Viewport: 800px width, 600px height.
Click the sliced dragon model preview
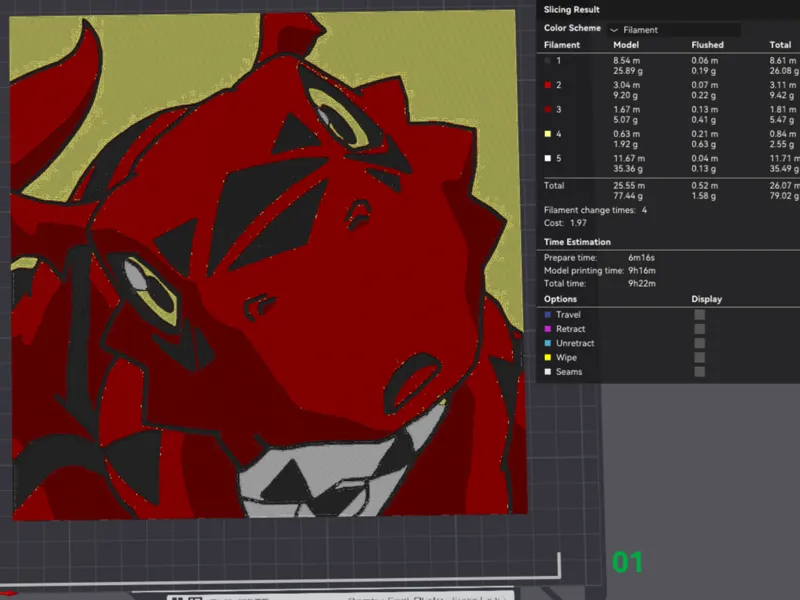[268, 265]
